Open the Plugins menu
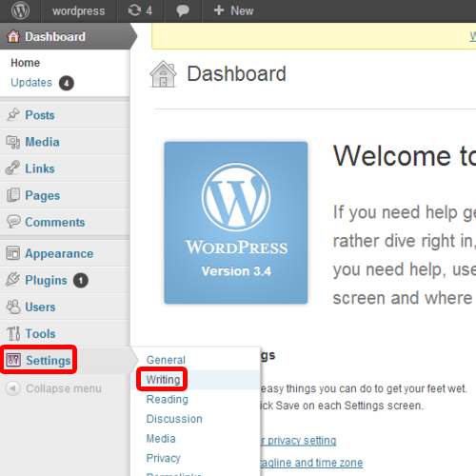 (x=46, y=281)
